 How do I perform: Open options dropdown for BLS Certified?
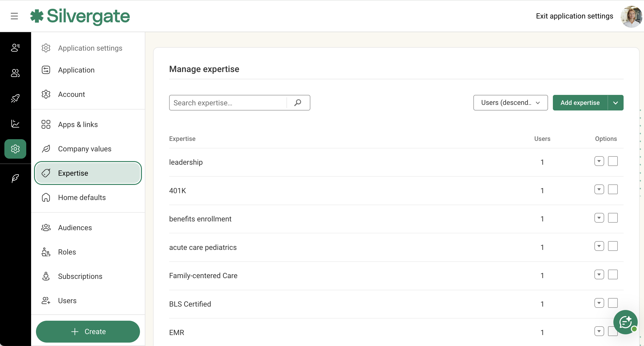(599, 303)
